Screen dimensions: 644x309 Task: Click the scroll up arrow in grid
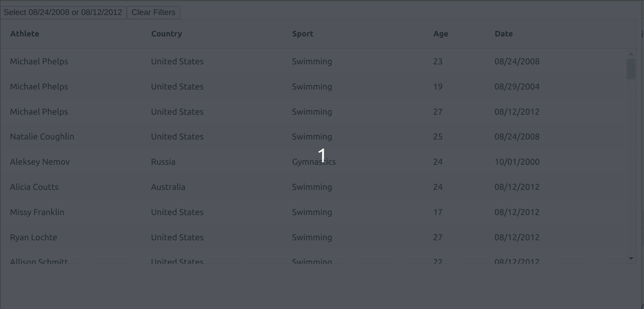(x=631, y=54)
